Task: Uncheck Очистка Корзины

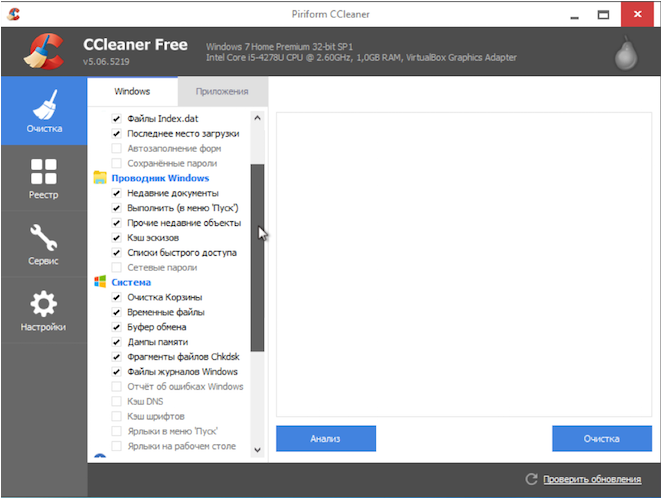Action: pos(117,297)
